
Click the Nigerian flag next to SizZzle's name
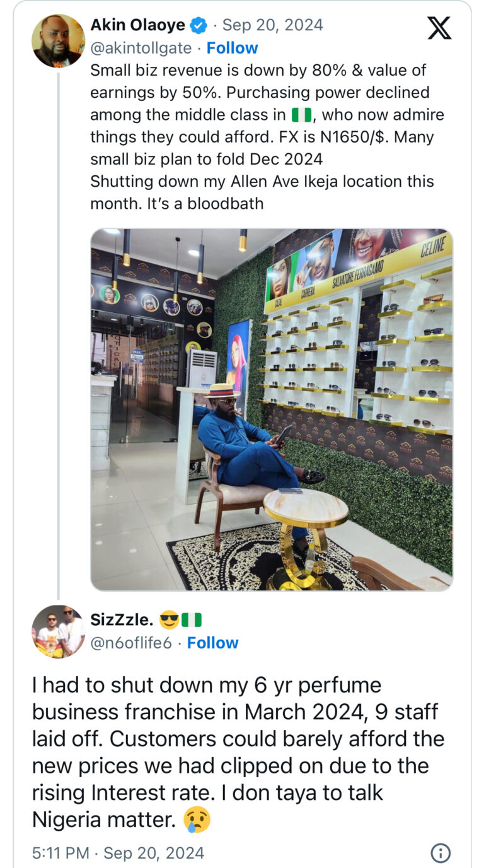192,620
